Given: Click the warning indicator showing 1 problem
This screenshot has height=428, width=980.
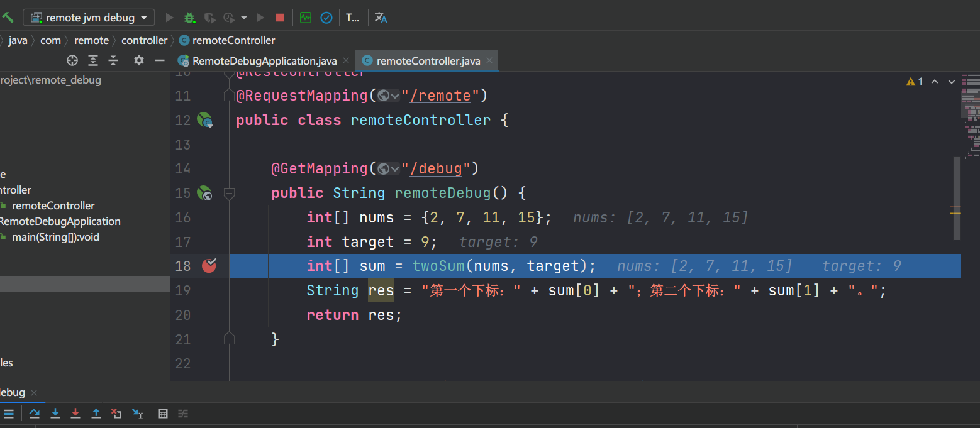Looking at the screenshot, I should click(915, 82).
